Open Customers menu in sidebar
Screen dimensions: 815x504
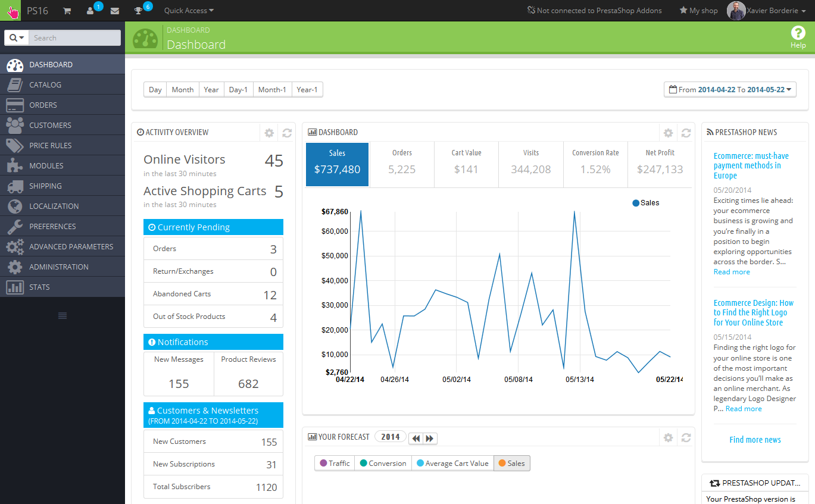pyautogui.click(x=63, y=126)
